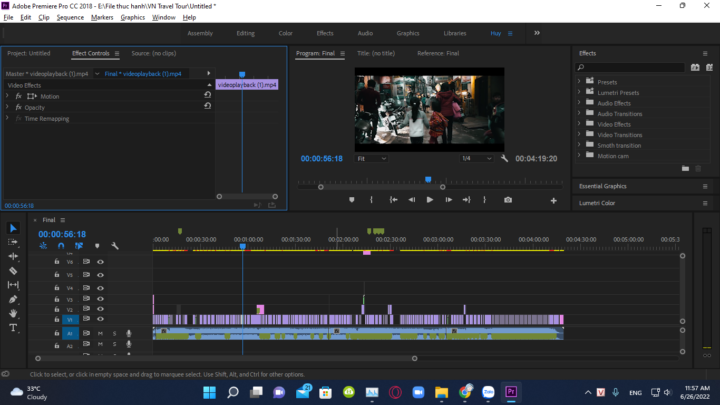Expand Lumetri Presets folder
The image size is (720, 405).
click(579, 92)
